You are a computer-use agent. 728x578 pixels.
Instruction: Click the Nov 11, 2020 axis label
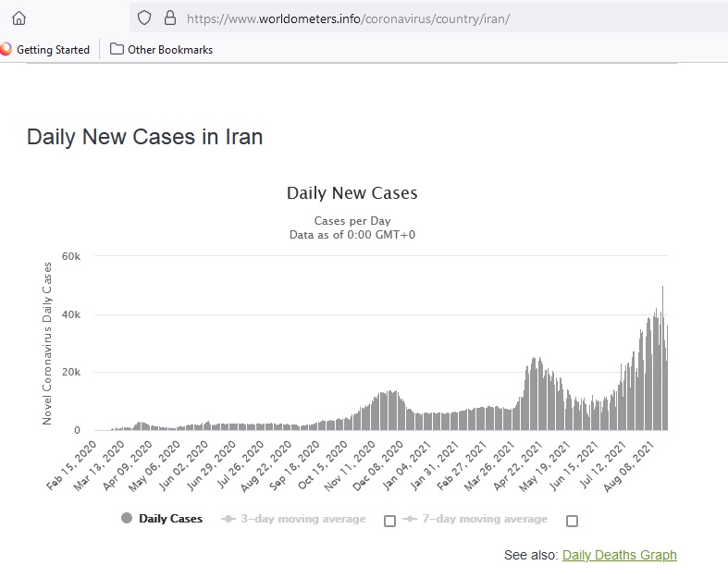(350, 465)
